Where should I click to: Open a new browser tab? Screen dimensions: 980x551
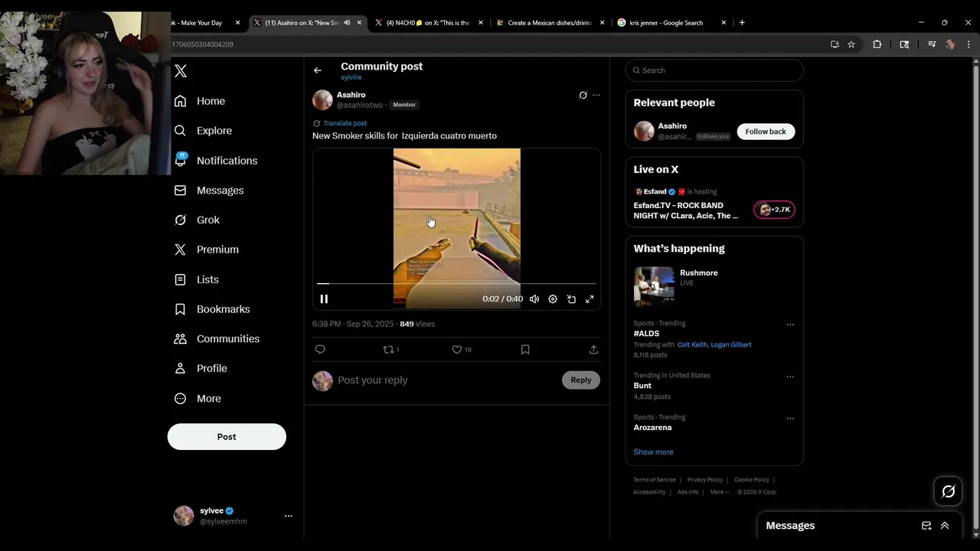[742, 23]
